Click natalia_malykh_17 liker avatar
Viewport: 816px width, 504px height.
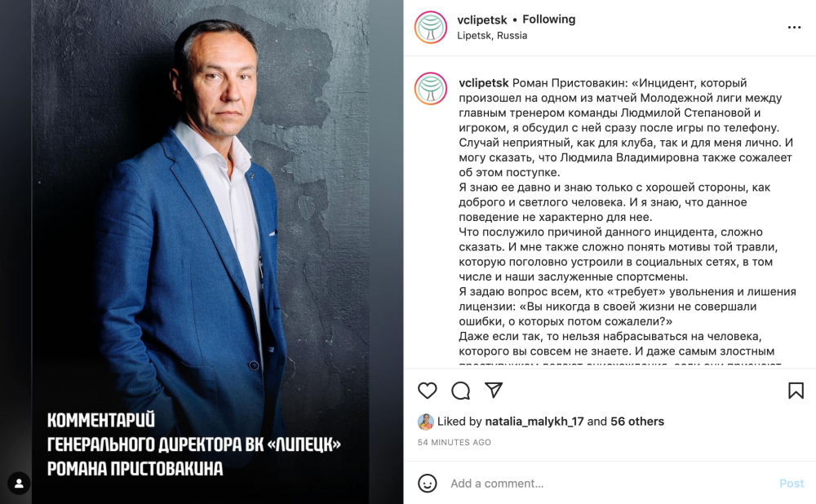426,422
